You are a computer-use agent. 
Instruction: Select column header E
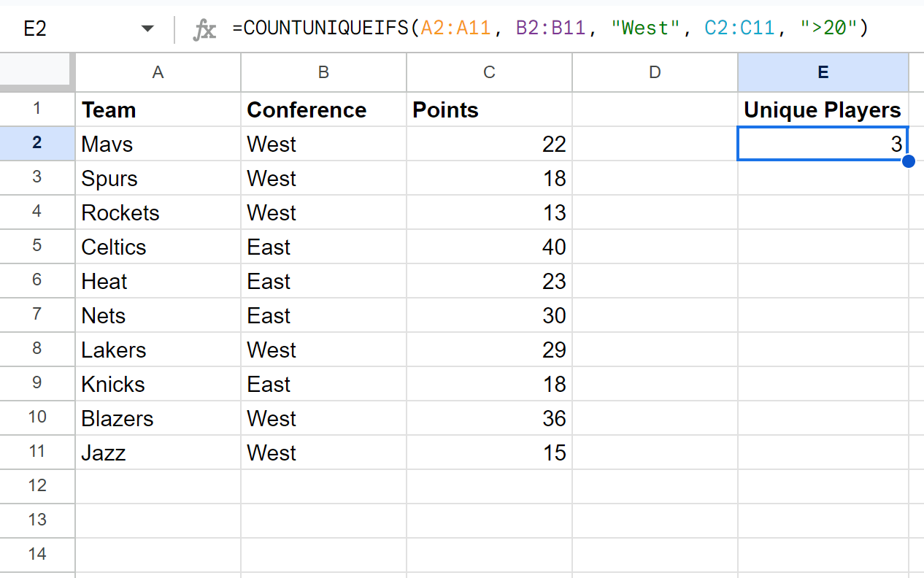[x=823, y=72]
